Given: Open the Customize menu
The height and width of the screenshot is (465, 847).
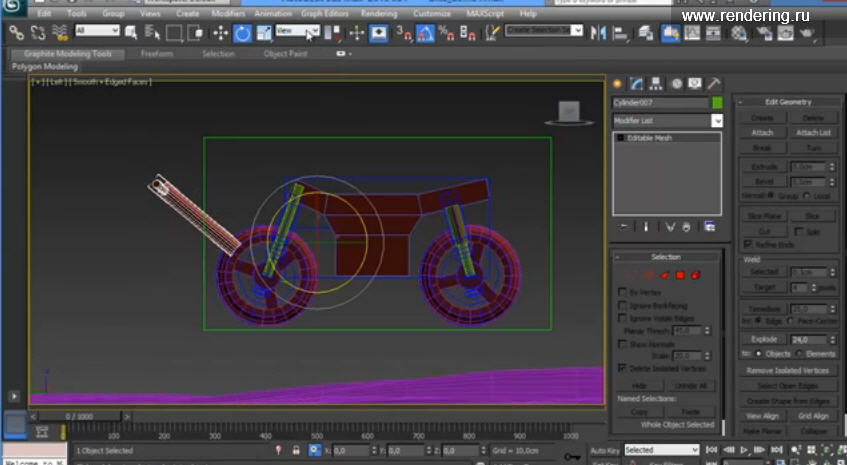Looking at the screenshot, I should click(x=432, y=14).
